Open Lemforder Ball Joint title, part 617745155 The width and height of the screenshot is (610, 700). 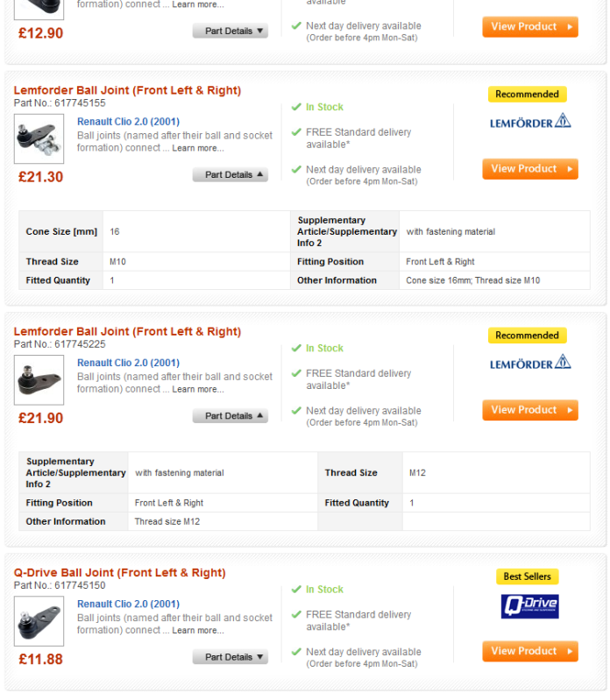[127, 90]
